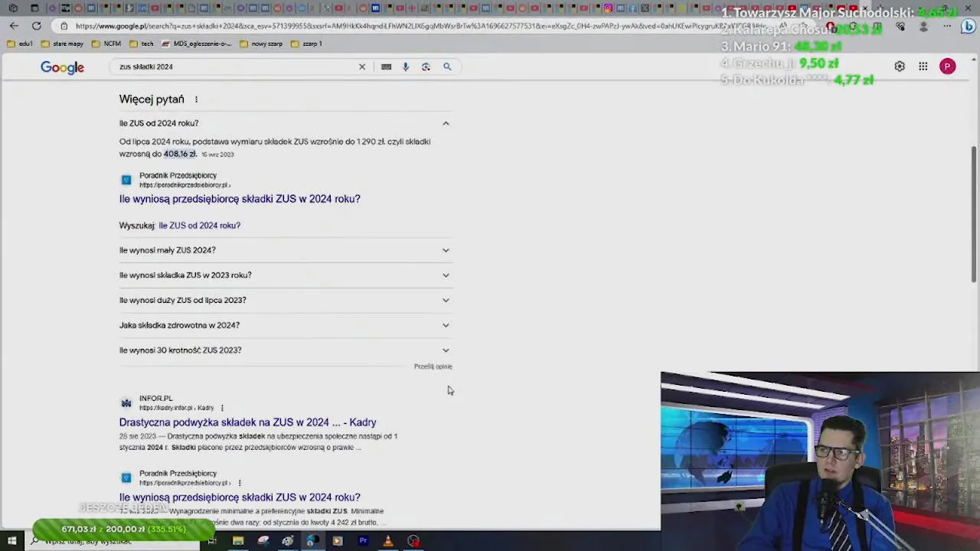Search link 'Ile ZUS od 2024 roku?'
The width and height of the screenshot is (980, 551).
(x=199, y=226)
